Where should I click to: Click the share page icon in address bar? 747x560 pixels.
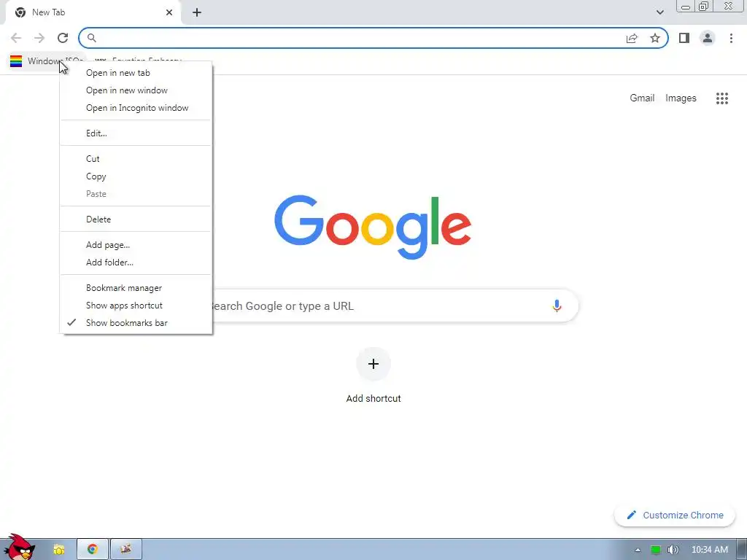[632, 38]
